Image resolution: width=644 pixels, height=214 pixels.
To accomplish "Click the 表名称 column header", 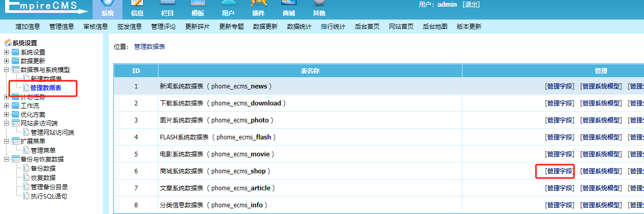I will [x=310, y=71].
